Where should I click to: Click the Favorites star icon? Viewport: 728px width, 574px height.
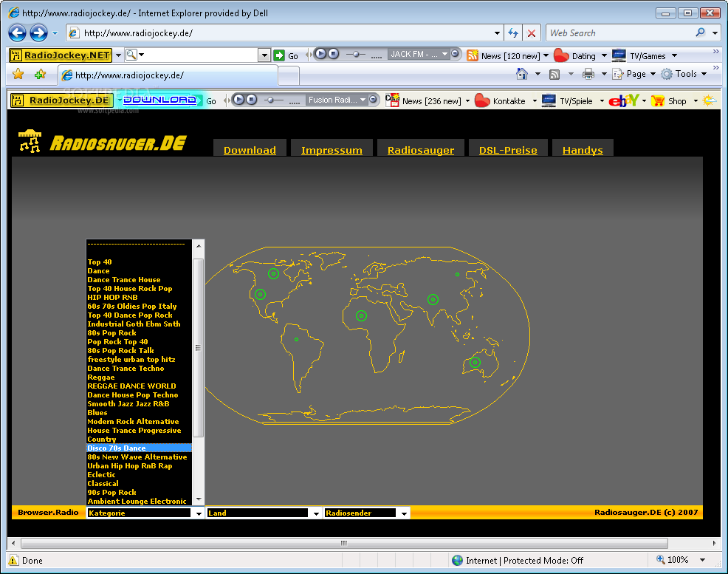(x=18, y=74)
